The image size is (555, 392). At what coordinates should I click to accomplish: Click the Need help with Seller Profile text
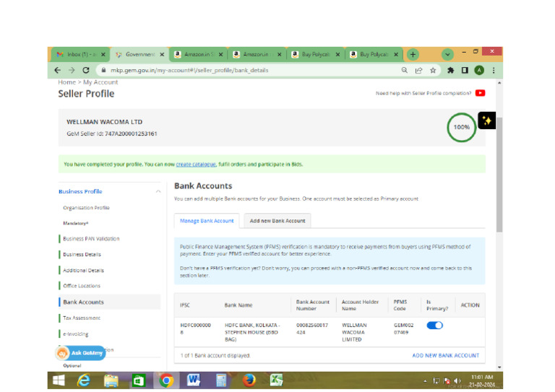coord(423,93)
